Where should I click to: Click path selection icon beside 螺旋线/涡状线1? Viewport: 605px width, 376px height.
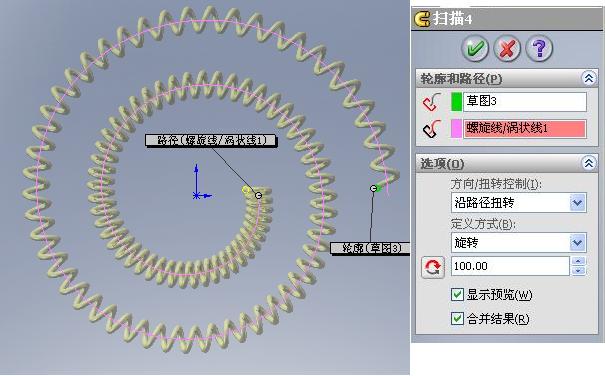click(x=431, y=129)
